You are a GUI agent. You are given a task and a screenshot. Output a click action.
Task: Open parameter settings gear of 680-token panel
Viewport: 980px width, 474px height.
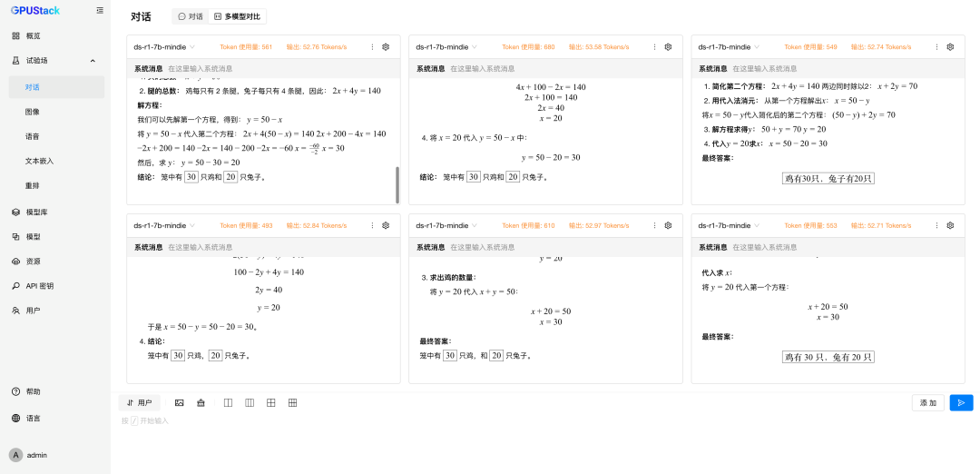click(x=668, y=47)
